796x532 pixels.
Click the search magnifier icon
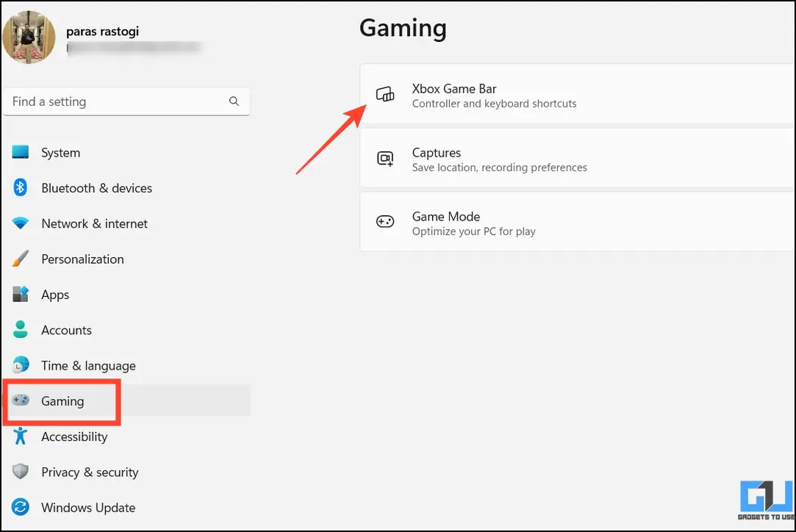point(234,101)
